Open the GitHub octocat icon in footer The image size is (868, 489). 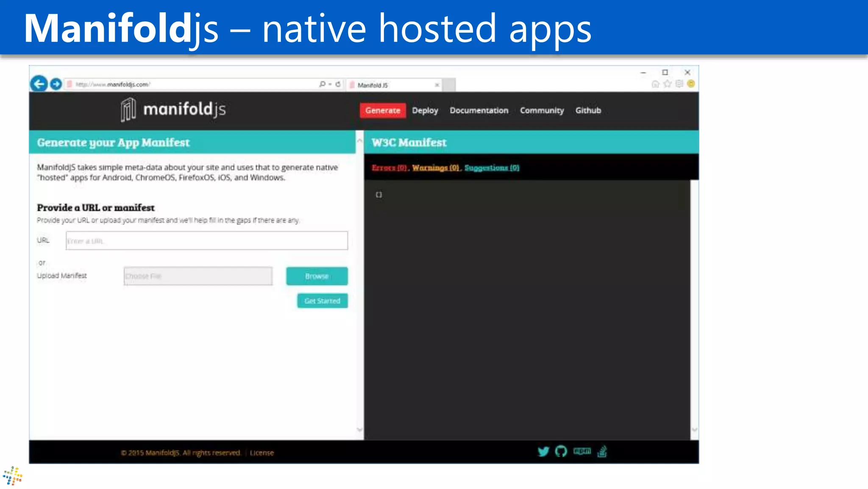pyautogui.click(x=561, y=451)
